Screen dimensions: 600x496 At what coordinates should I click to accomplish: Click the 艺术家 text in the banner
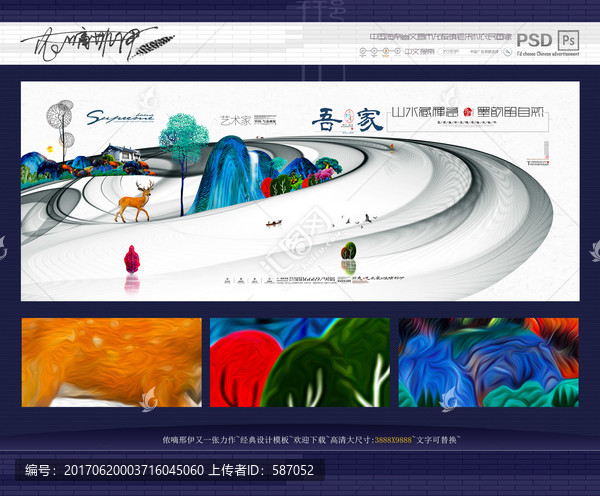pyautogui.click(x=235, y=121)
